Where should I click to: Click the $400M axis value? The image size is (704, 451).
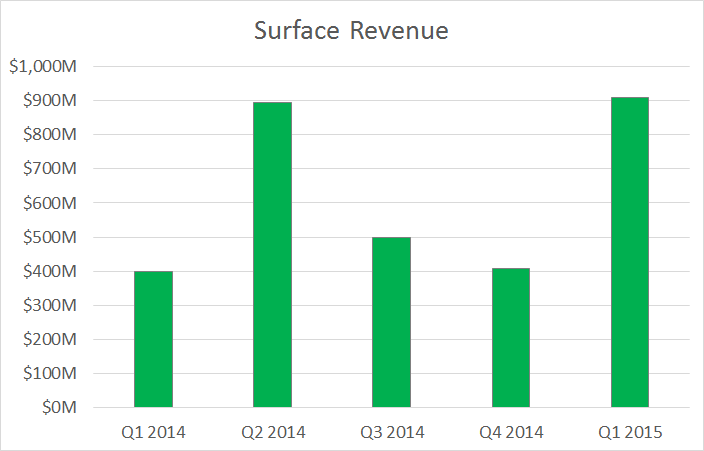[48, 272]
